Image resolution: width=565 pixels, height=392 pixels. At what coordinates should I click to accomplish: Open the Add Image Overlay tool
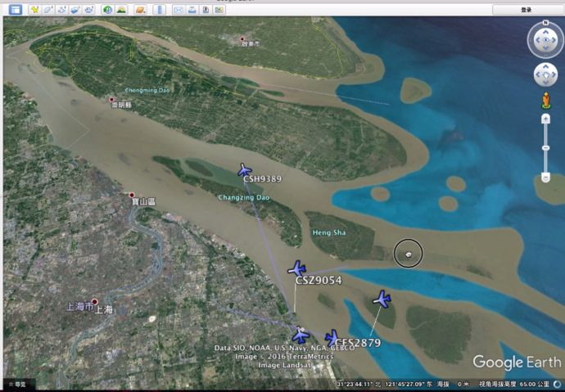pyautogui.click(x=75, y=10)
